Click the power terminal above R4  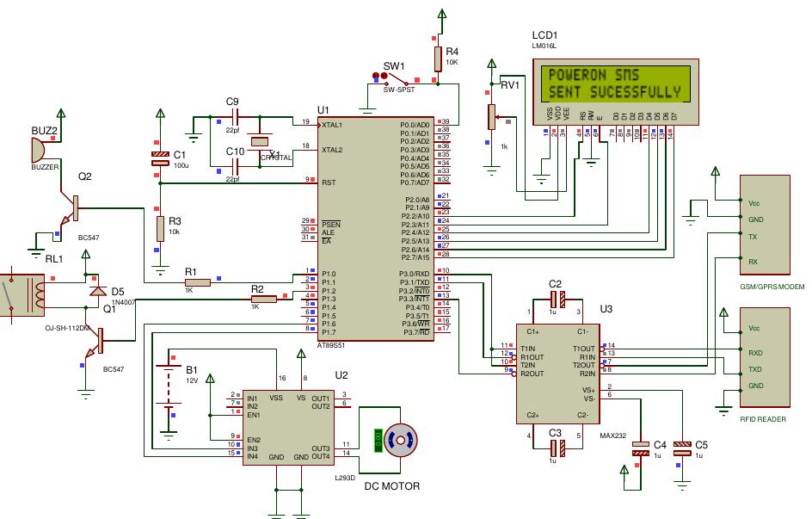[442, 14]
